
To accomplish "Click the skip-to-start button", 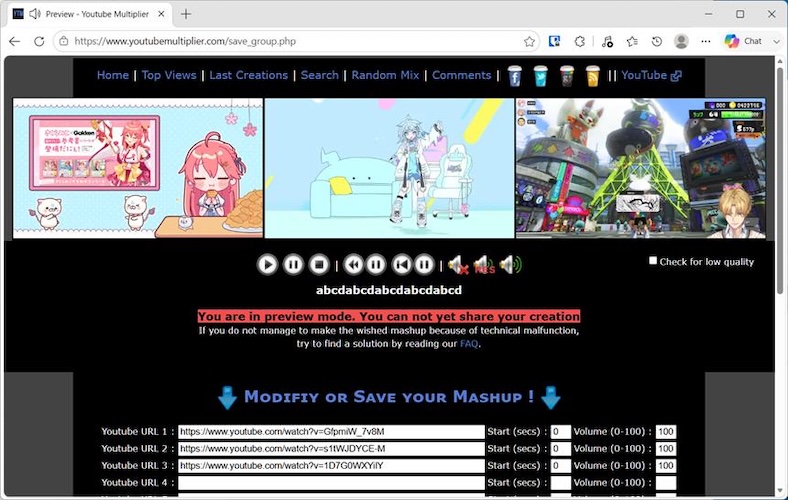I will 402,264.
